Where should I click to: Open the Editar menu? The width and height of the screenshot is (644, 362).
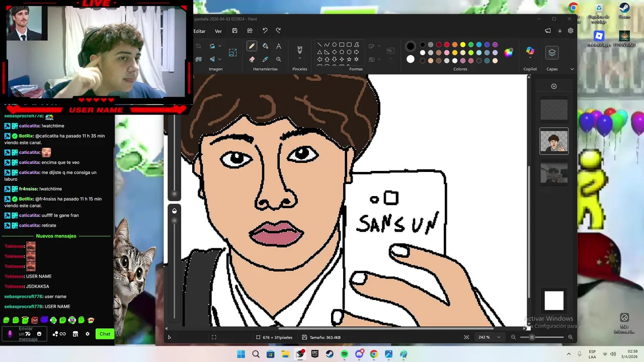click(200, 31)
